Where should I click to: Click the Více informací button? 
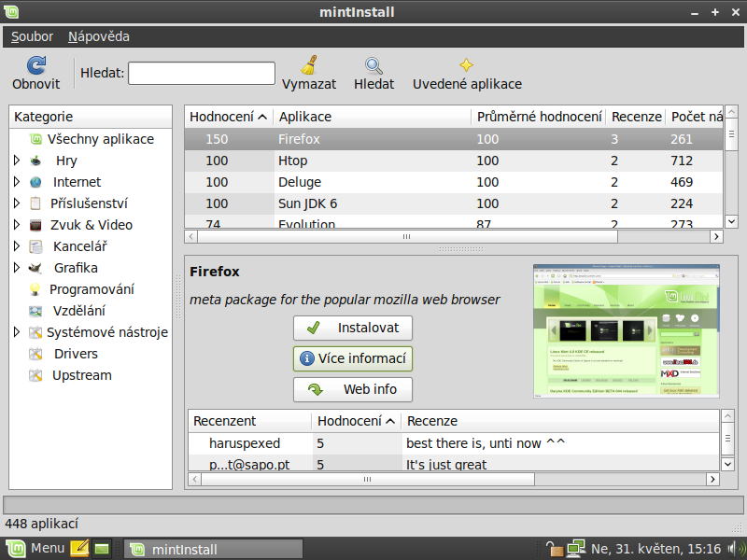tap(353, 358)
